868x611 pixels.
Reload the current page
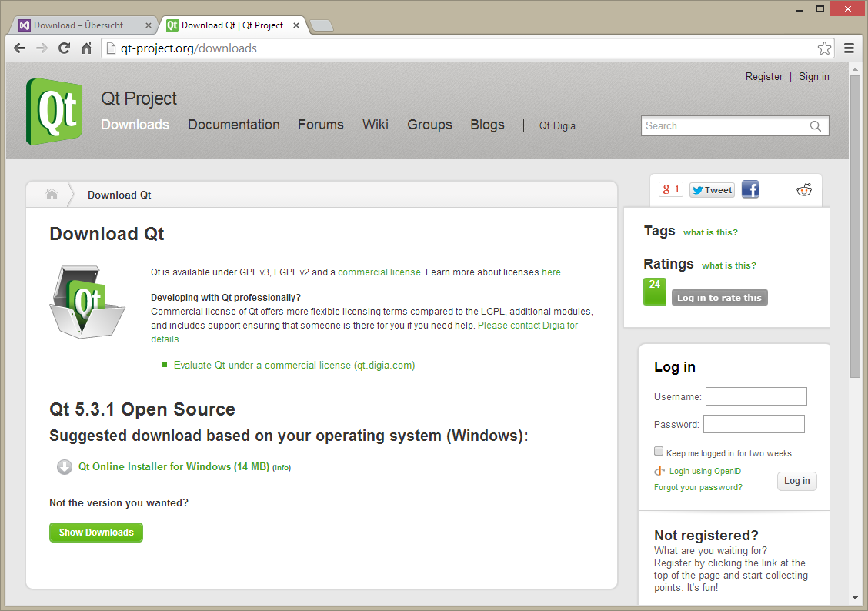64,48
